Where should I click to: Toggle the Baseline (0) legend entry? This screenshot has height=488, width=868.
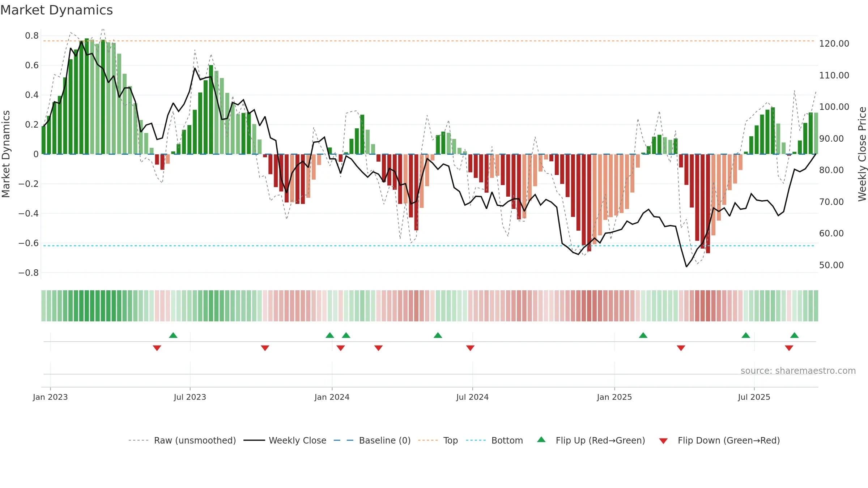tap(372, 440)
